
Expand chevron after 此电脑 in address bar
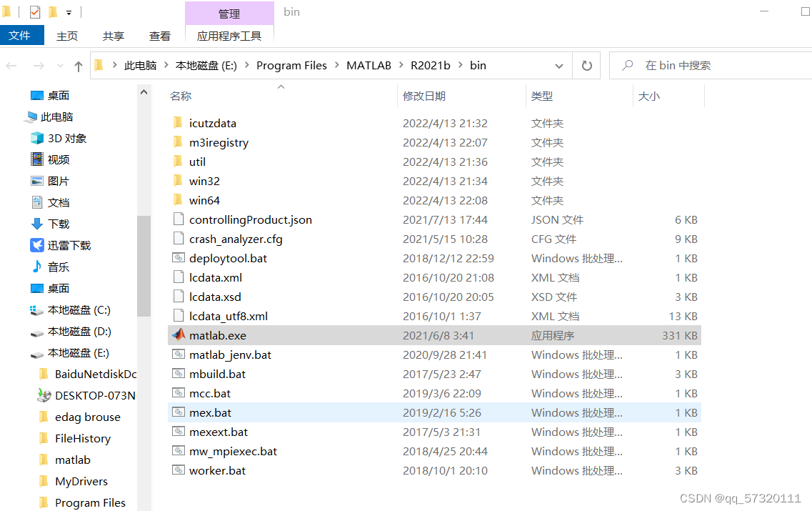(166, 65)
